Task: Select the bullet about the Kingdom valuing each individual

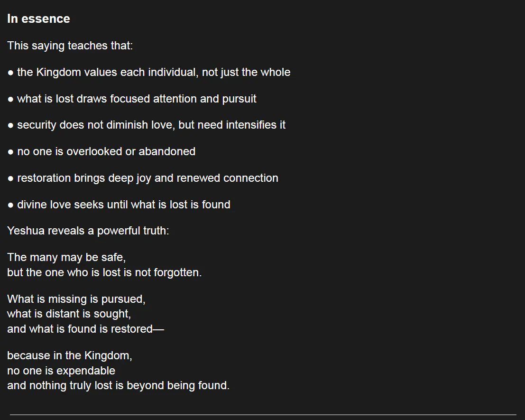Action: point(154,72)
